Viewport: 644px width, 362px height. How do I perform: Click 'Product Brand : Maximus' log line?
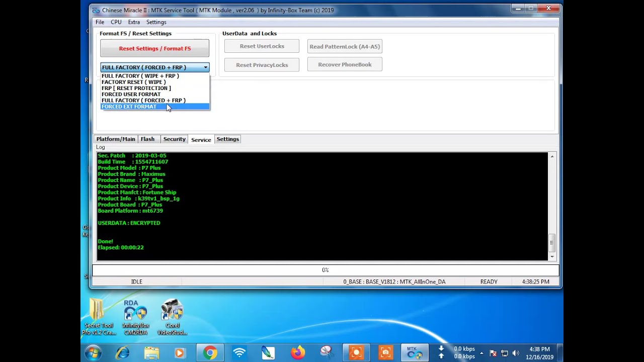(131, 174)
